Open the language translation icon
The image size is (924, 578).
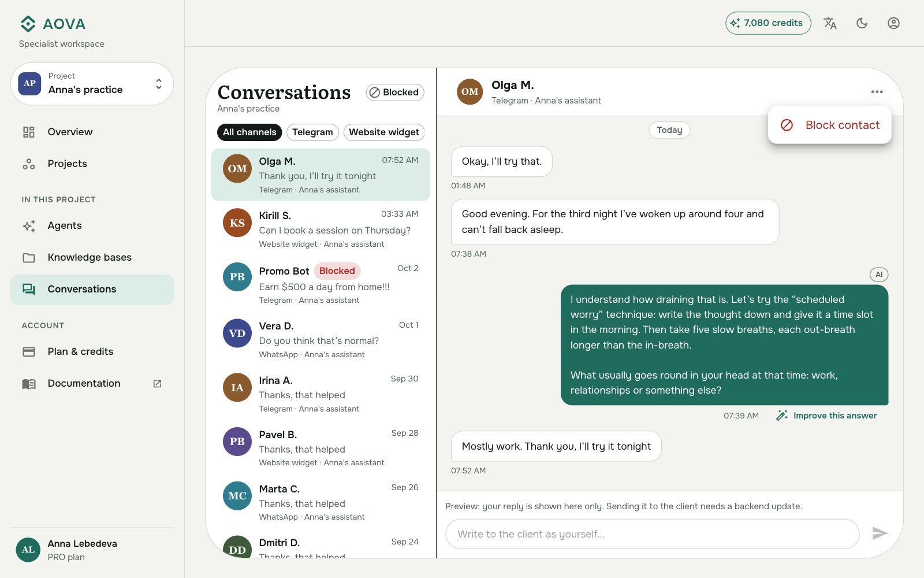point(830,23)
